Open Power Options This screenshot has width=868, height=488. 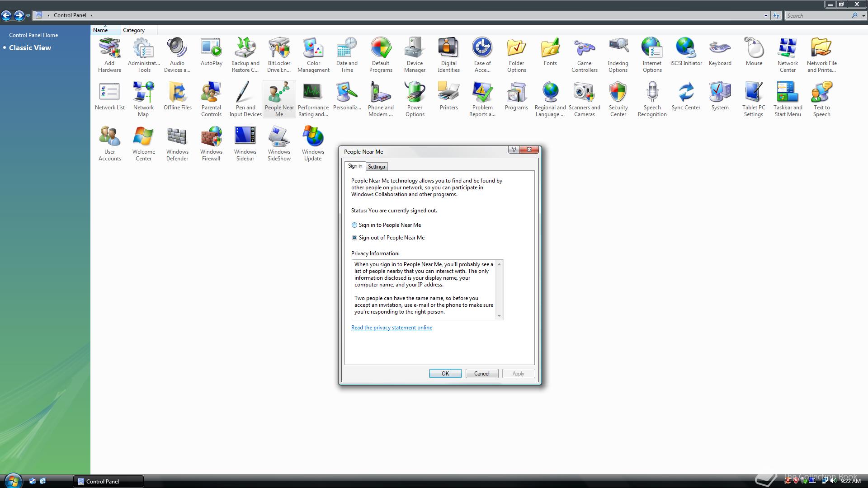click(x=415, y=99)
